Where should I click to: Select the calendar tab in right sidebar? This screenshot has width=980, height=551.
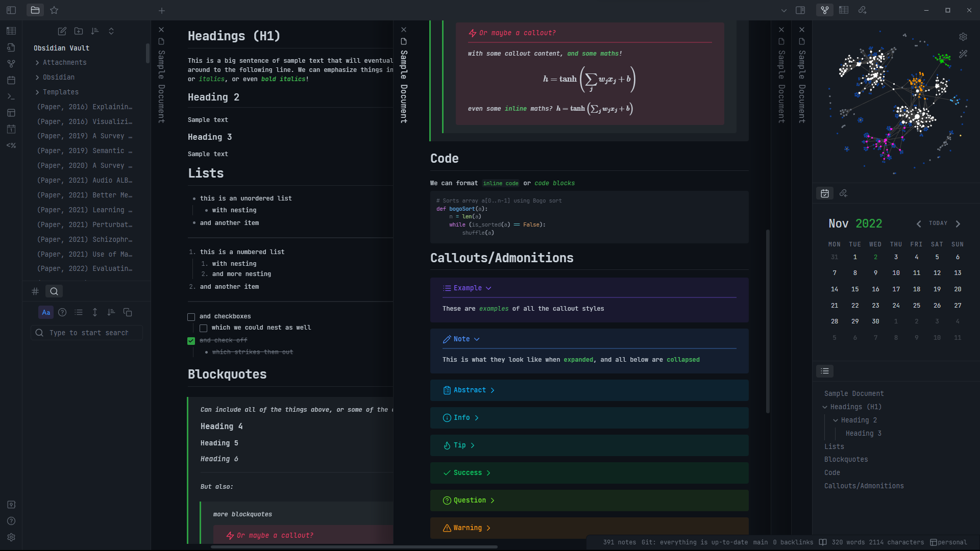coord(825,193)
